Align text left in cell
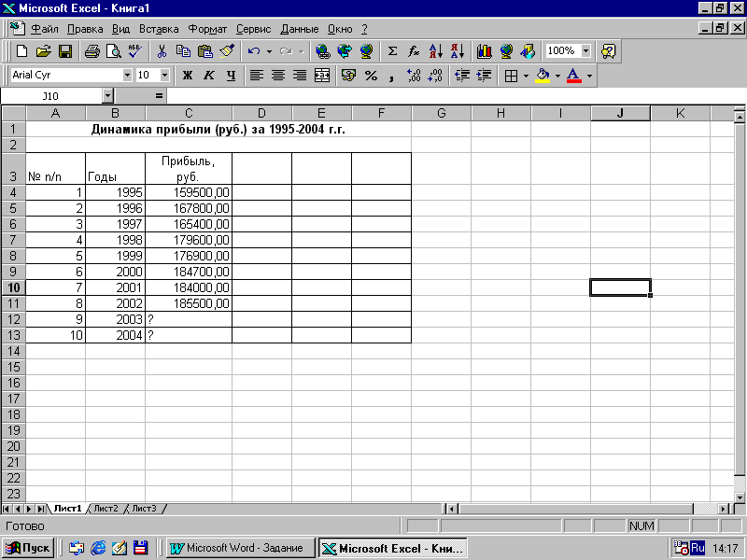Screen dimensions: 747x560 (257, 76)
